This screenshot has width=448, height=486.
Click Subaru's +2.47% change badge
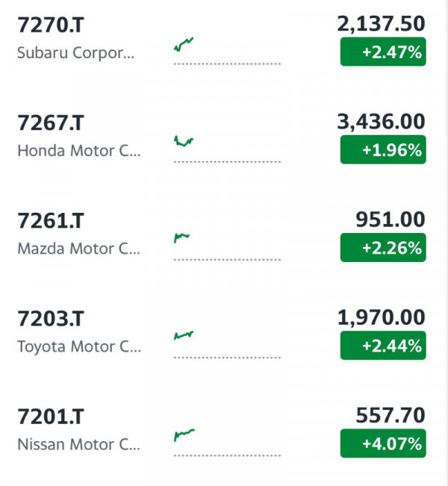pyautogui.click(x=383, y=52)
